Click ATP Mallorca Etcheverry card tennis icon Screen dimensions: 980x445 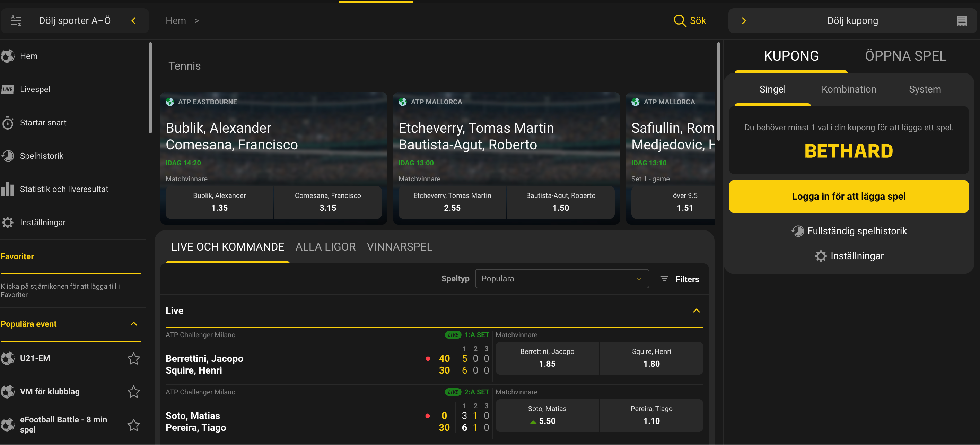point(403,102)
